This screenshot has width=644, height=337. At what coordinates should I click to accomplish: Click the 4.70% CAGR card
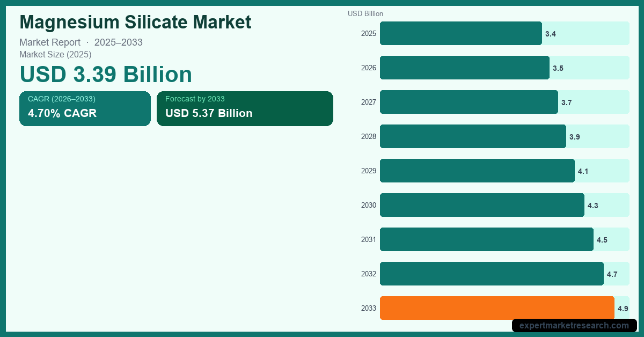(85, 108)
